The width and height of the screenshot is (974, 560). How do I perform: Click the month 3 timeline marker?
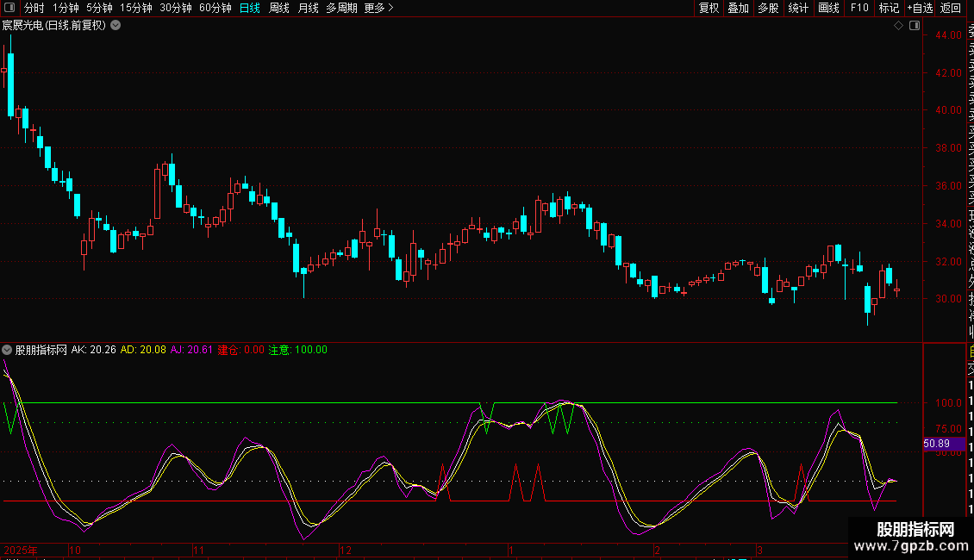(759, 550)
